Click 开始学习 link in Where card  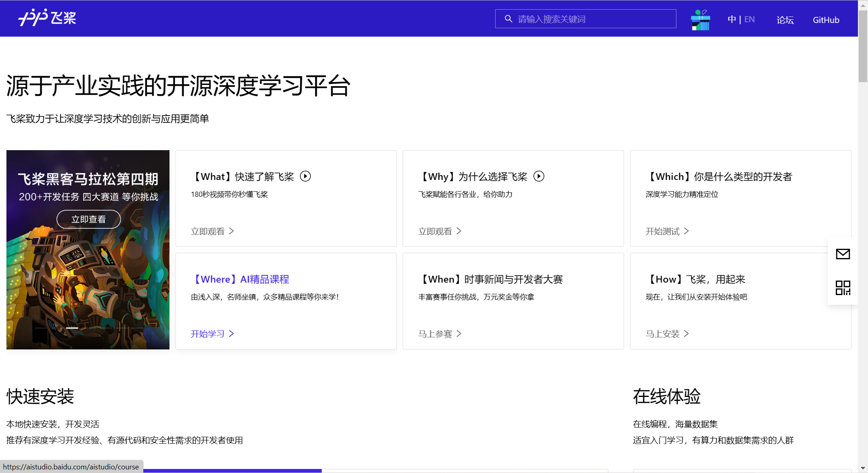(208, 334)
